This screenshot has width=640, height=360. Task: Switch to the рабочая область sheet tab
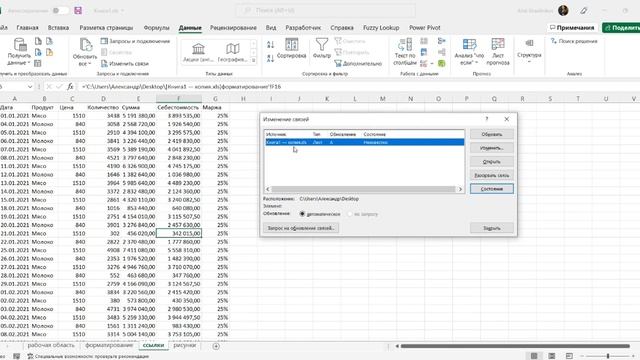click(51, 345)
